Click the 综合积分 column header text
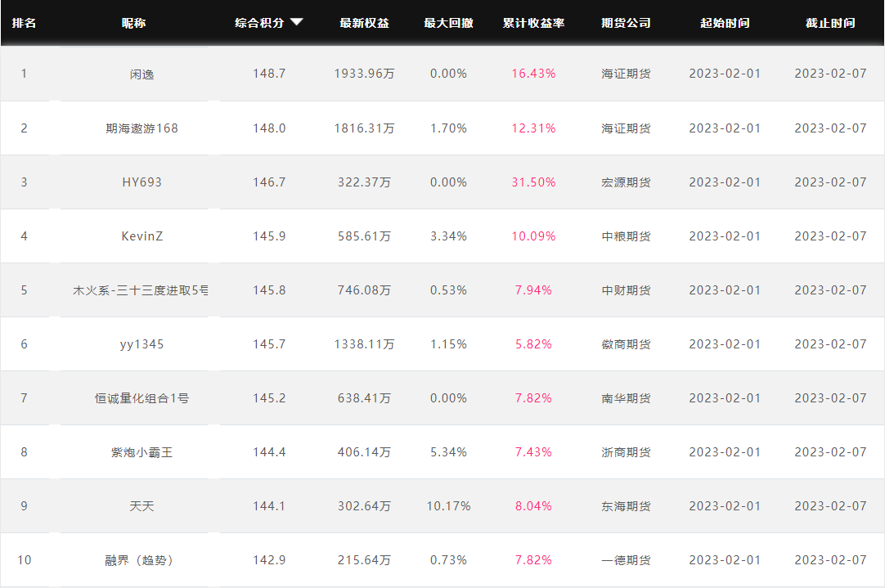Screen dimensions: 885x588 (259, 23)
